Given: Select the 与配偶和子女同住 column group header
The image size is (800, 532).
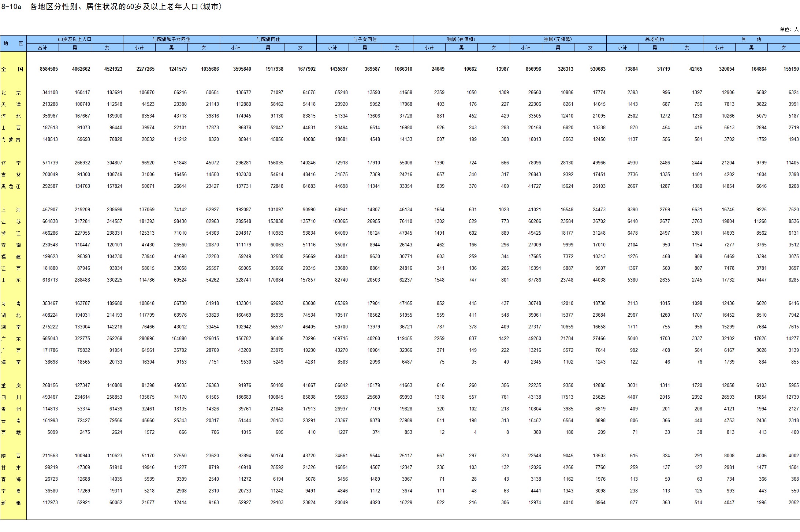Looking at the screenshot, I should click(171, 39).
